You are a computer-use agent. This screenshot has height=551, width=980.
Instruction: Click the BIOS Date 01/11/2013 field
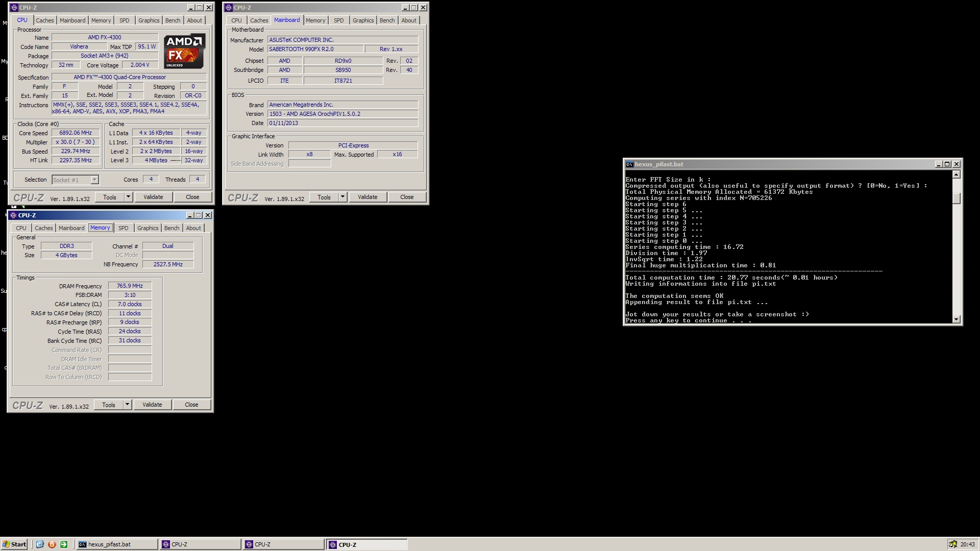pyautogui.click(x=342, y=123)
